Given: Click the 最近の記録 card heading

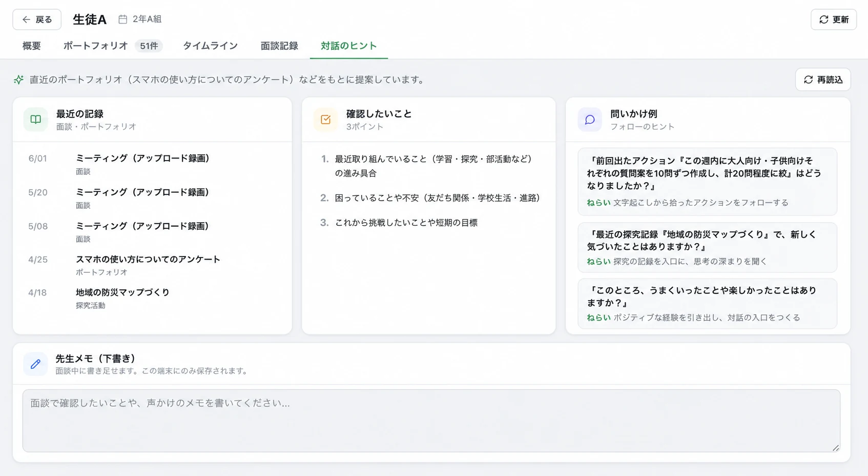Looking at the screenshot, I should tap(80, 114).
